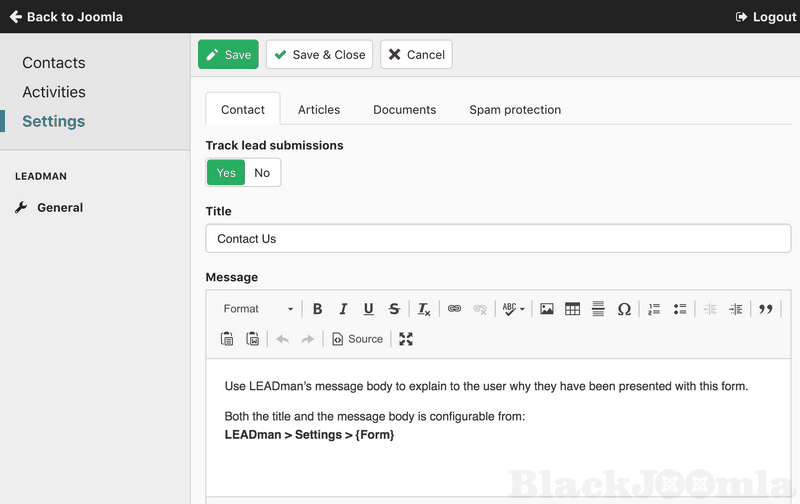Click the underline icon in the editor

(x=369, y=309)
